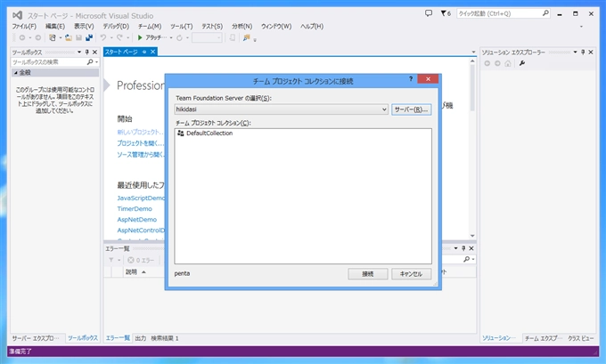Switch to the クラス ビュー tab
Screen dimensions: 606x364
pos(580,338)
